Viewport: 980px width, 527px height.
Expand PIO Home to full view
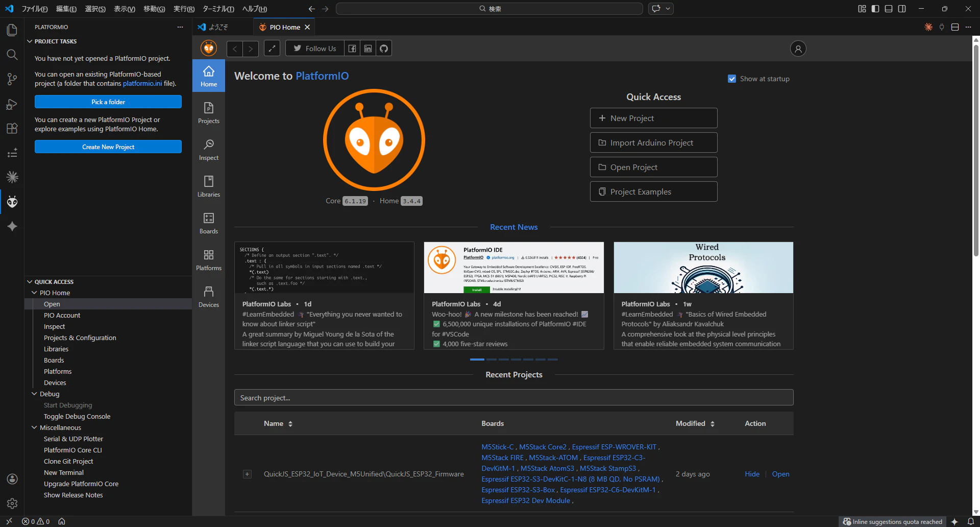pos(272,49)
